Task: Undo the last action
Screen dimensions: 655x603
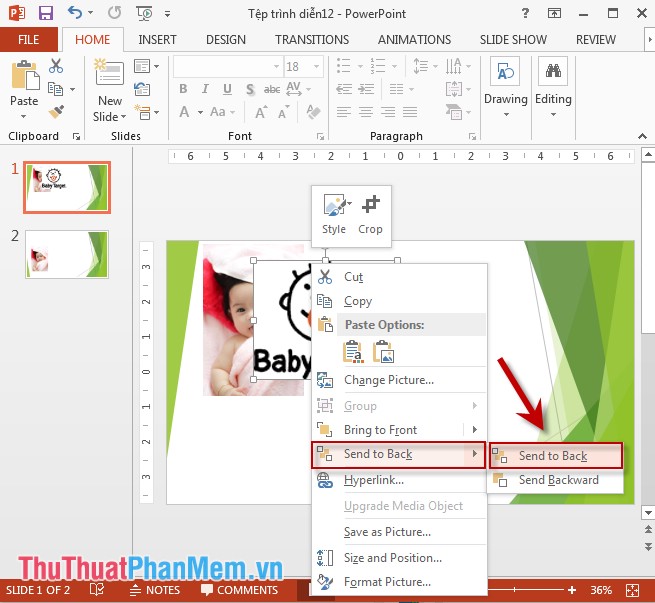Action: pyautogui.click(x=75, y=13)
